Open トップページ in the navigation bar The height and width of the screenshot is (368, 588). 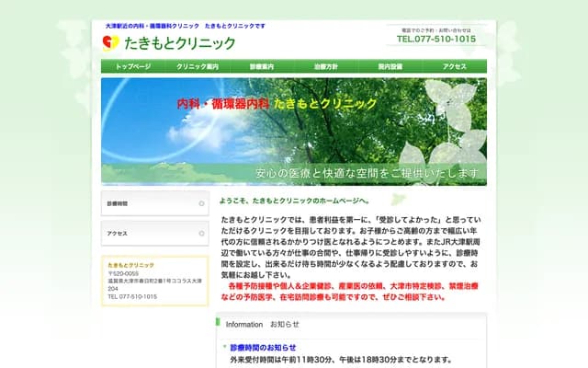[x=133, y=67]
